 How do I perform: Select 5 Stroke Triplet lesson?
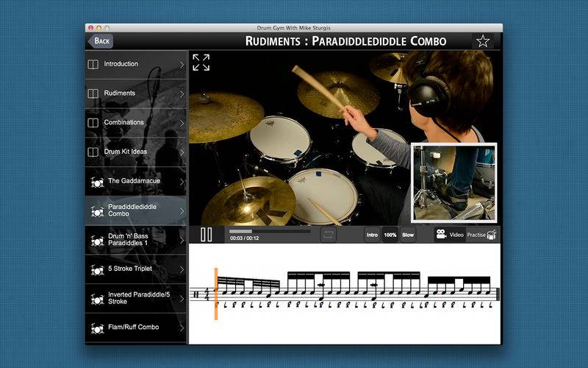click(136, 269)
